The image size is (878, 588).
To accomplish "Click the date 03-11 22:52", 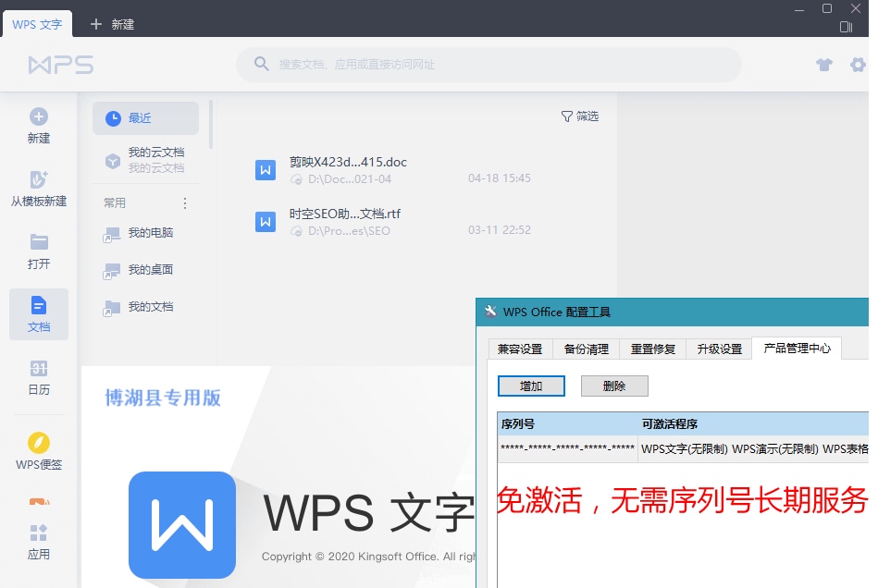I will click(x=499, y=229).
